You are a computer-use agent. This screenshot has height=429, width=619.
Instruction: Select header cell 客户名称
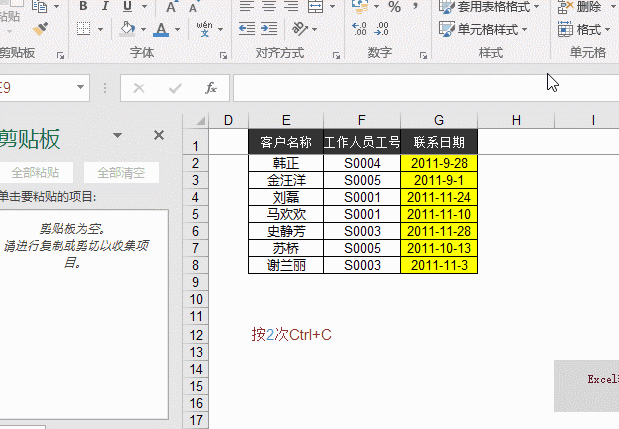[x=286, y=142]
